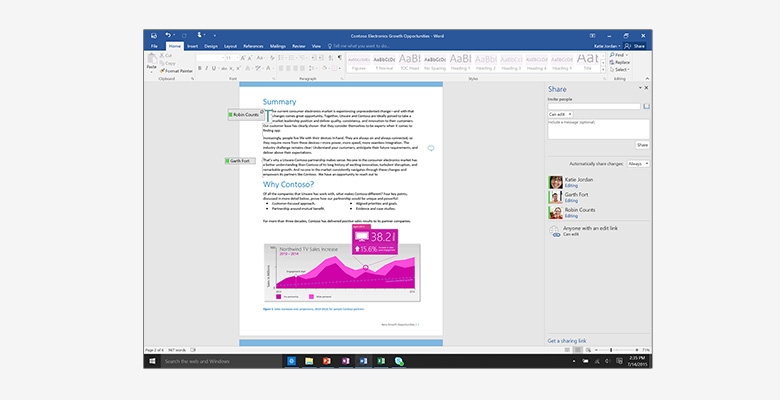This screenshot has width=780, height=400.
Task: Decrease the paragraph indent
Action: 313,58
